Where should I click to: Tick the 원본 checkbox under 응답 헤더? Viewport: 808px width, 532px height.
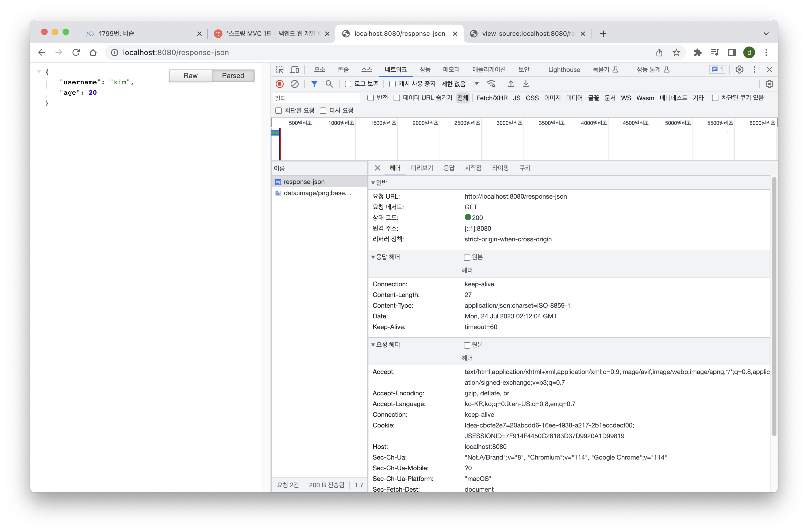(x=467, y=258)
